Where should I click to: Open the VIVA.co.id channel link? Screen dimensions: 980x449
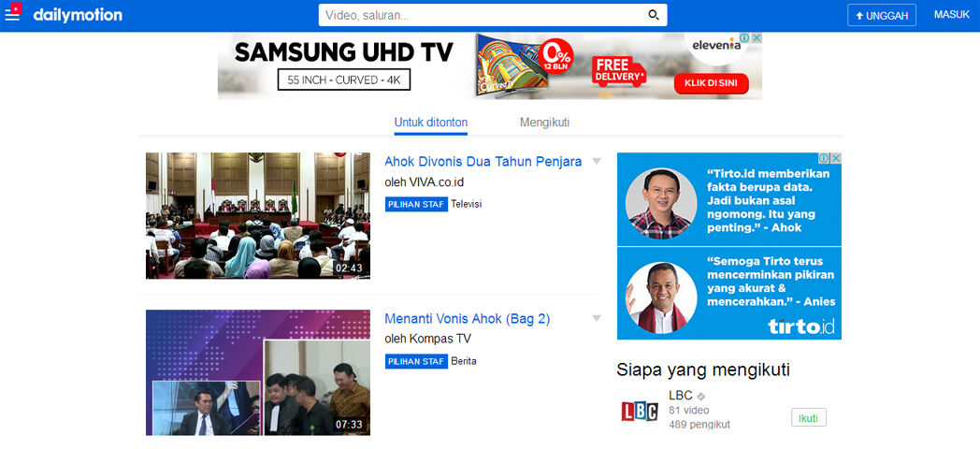click(437, 182)
